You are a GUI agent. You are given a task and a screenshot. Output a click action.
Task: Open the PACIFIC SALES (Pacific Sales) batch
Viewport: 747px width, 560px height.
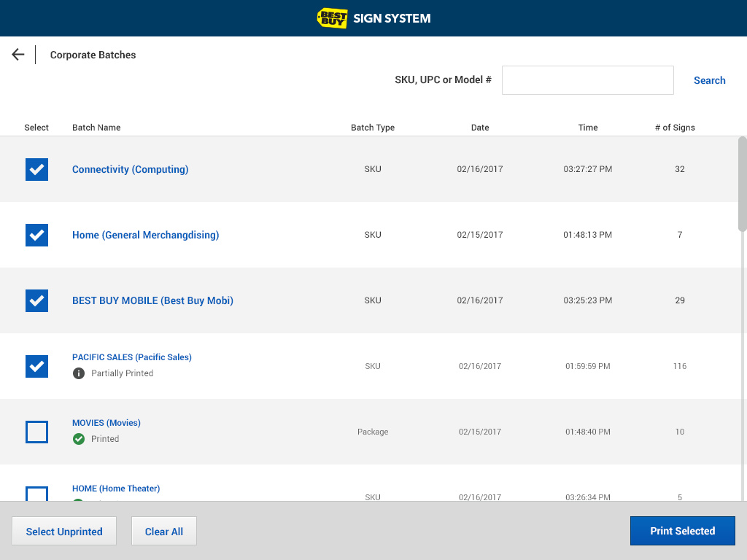click(x=132, y=357)
